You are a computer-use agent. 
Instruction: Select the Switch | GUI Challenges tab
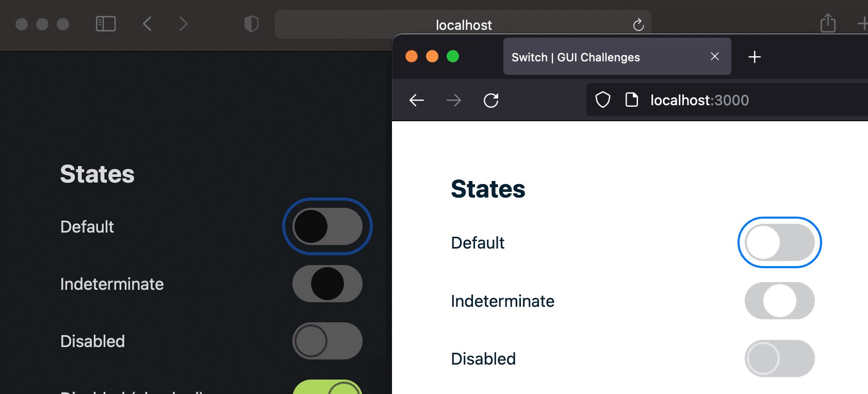tap(593, 57)
